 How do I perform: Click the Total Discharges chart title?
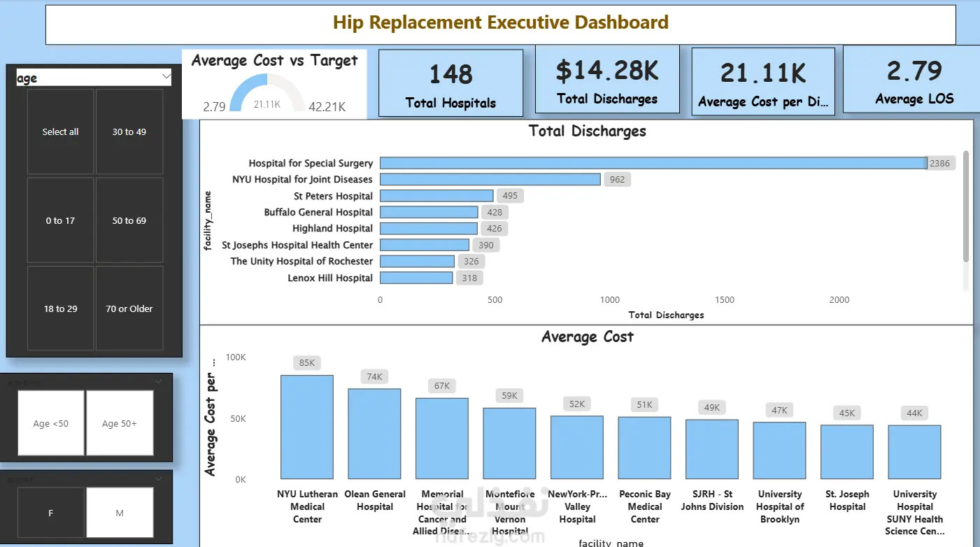click(588, 131)
